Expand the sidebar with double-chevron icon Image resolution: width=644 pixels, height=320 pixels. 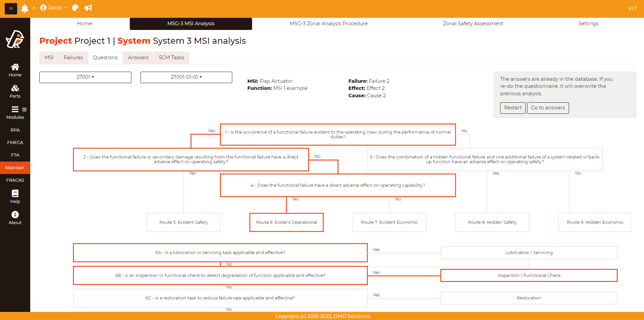pos(11,8)
